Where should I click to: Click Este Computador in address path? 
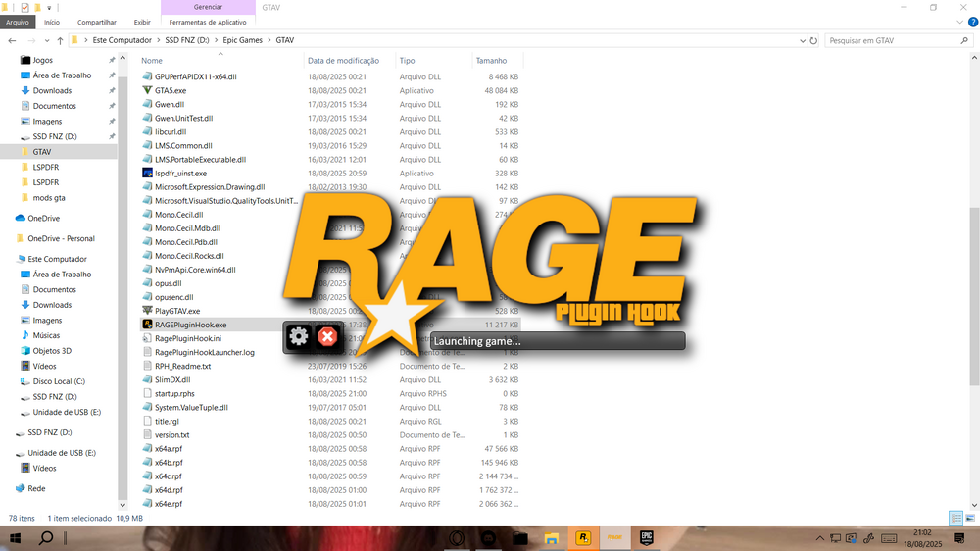(122, 40)
